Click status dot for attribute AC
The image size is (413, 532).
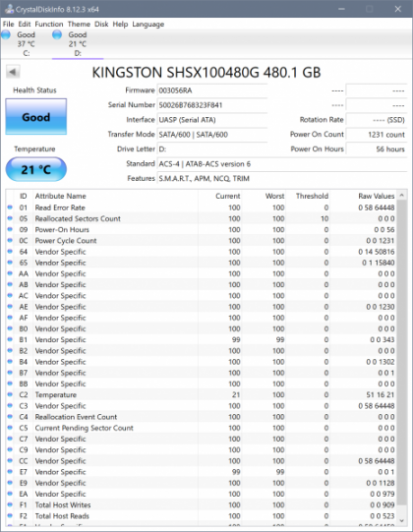10,296
